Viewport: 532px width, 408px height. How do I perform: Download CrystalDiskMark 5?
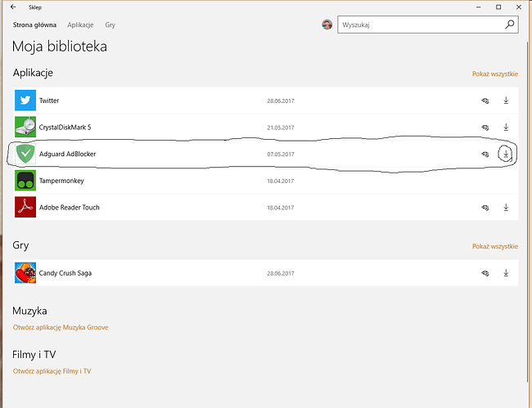pos(506,128)
